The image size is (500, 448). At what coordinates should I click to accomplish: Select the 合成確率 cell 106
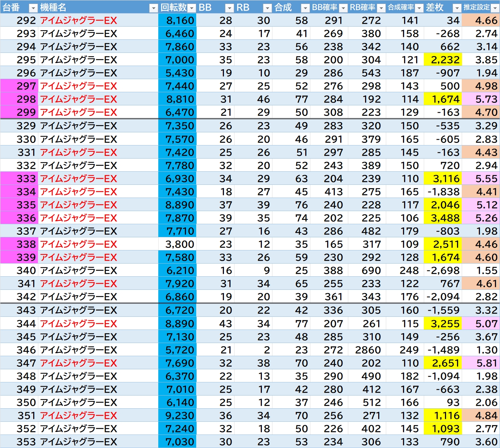pyautogui.click(x=405, y=218)
